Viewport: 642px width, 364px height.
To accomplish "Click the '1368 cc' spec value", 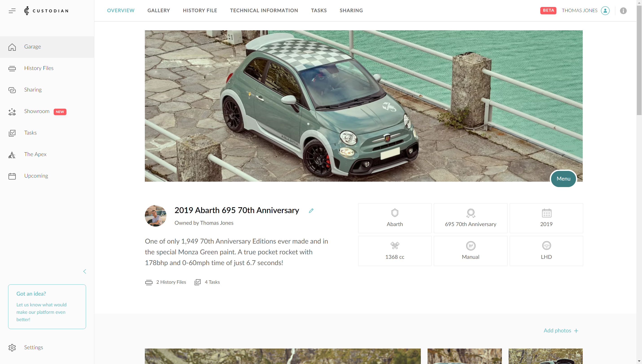I will point(395,257).
